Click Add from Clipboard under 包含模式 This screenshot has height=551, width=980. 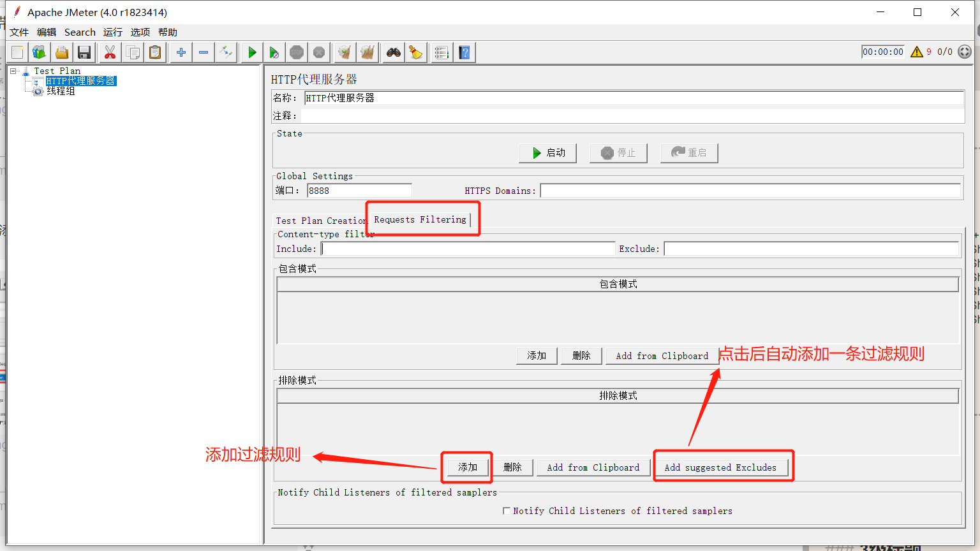click(x=662, y=356)
